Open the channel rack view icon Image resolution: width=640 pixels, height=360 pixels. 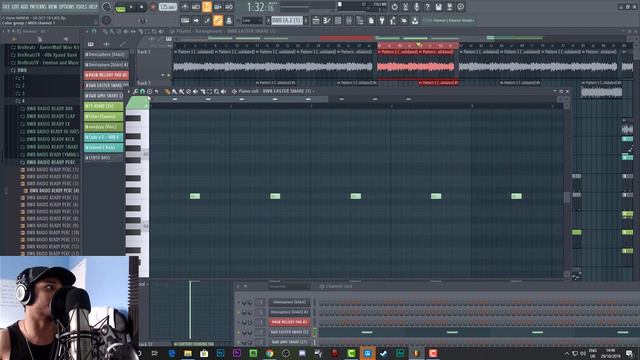tap(338, 20)
